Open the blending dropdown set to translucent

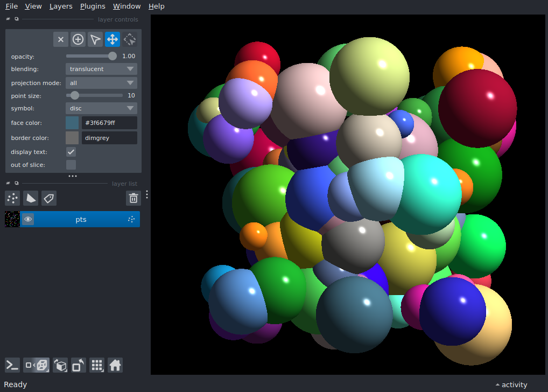coord(101,69)
